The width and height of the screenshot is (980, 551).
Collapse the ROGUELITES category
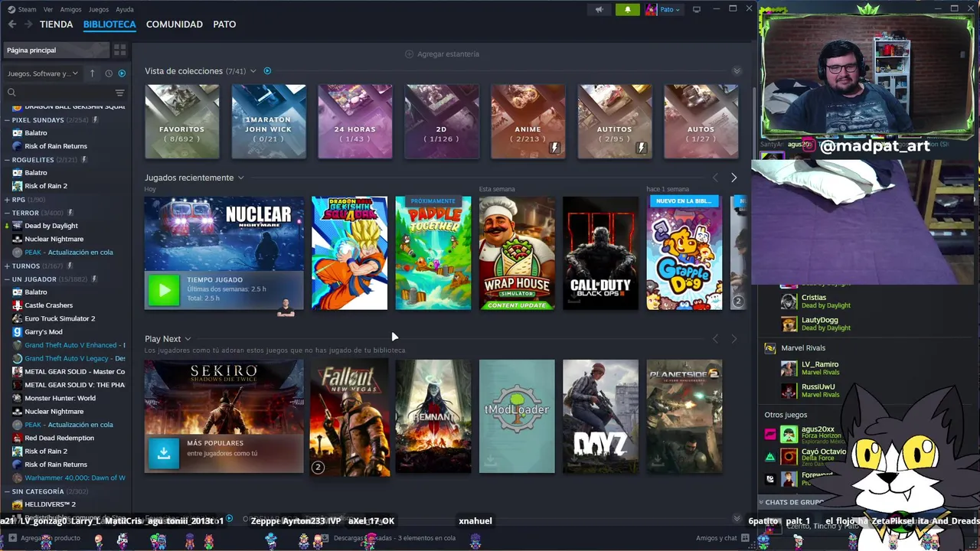(x=8, y=160)
